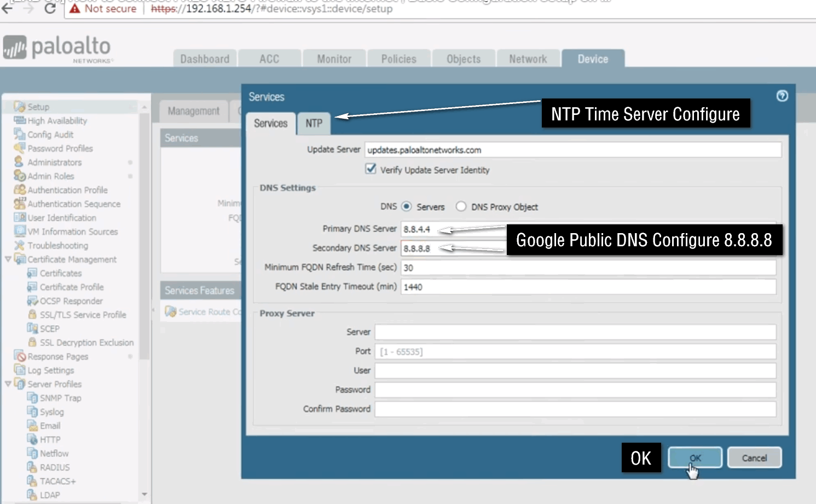Open the SSL/TLS Service Profile lock icon
This screenshot has width=816, height=504.
[32, 315]
